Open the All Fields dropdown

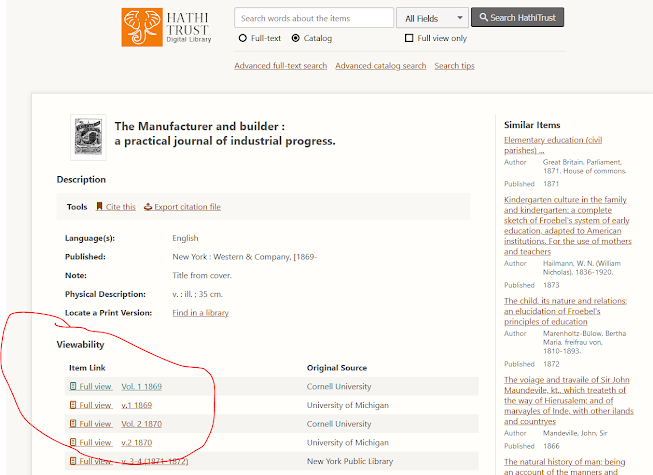point(432,18)
